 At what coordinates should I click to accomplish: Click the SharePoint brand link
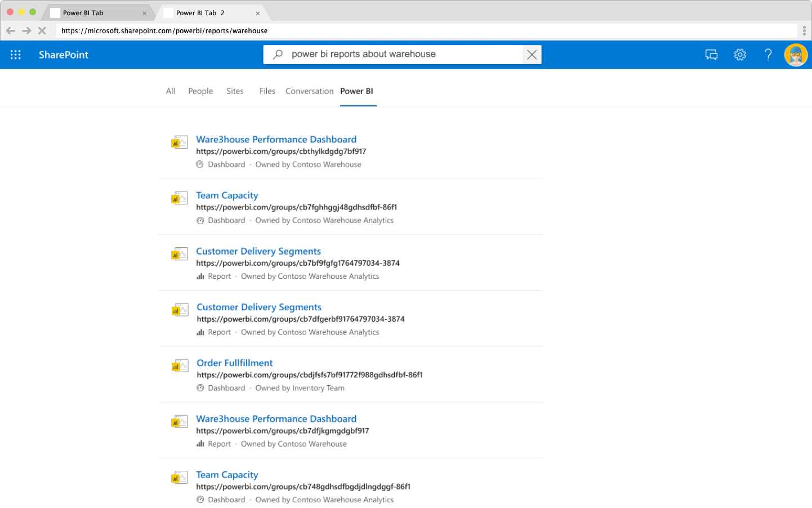(x=64, y=55)
